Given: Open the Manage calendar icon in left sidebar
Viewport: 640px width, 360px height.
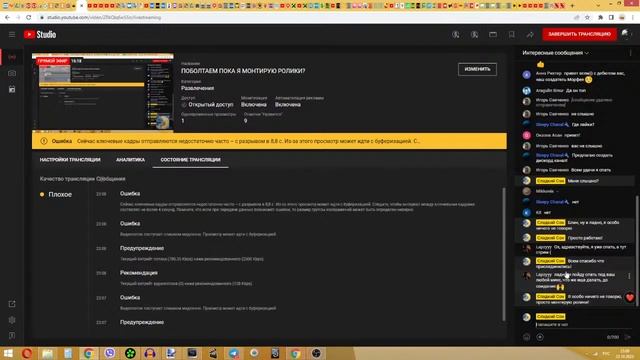Looking at the screenshot, I should point(12,89).
